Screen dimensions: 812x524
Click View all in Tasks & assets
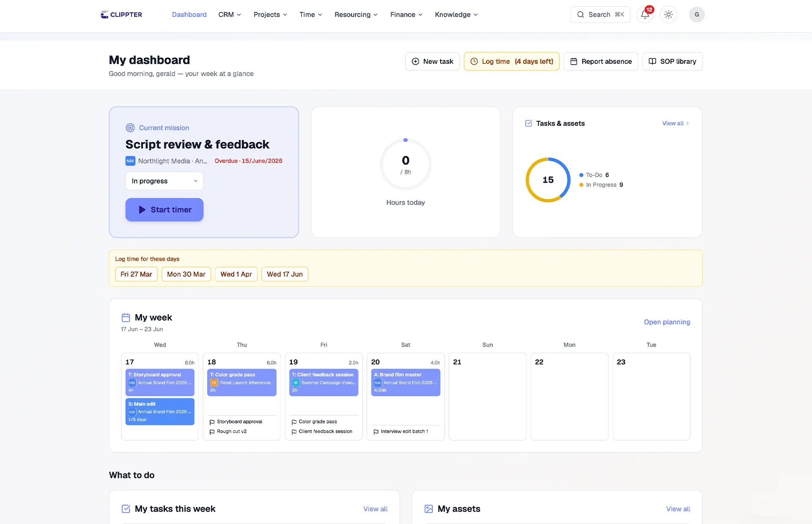[675, 123]
